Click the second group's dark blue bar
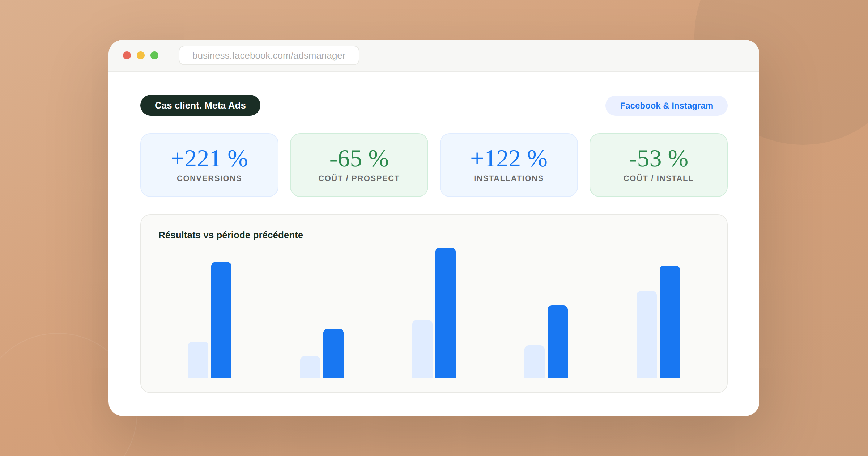 tap(333, 353)
